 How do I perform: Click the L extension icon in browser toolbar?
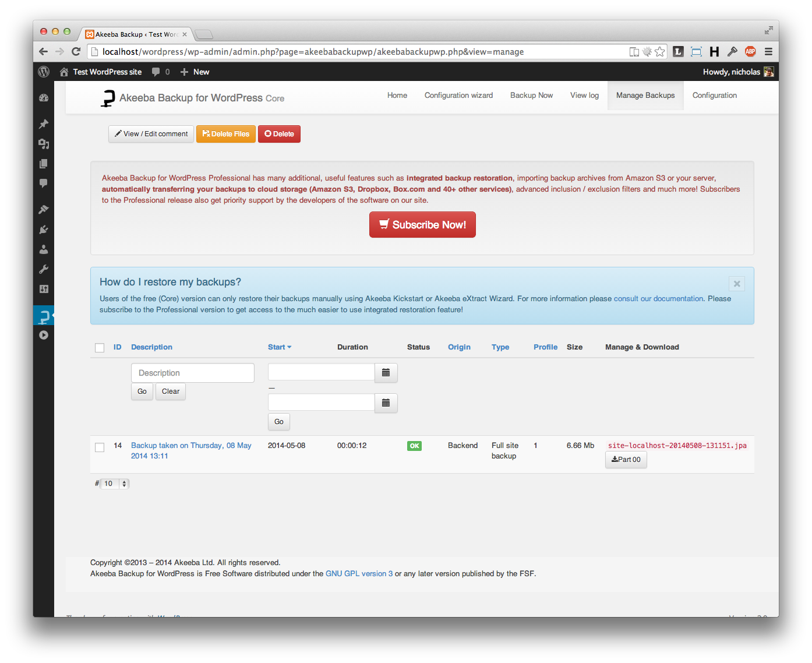click(x=678, y=52)
